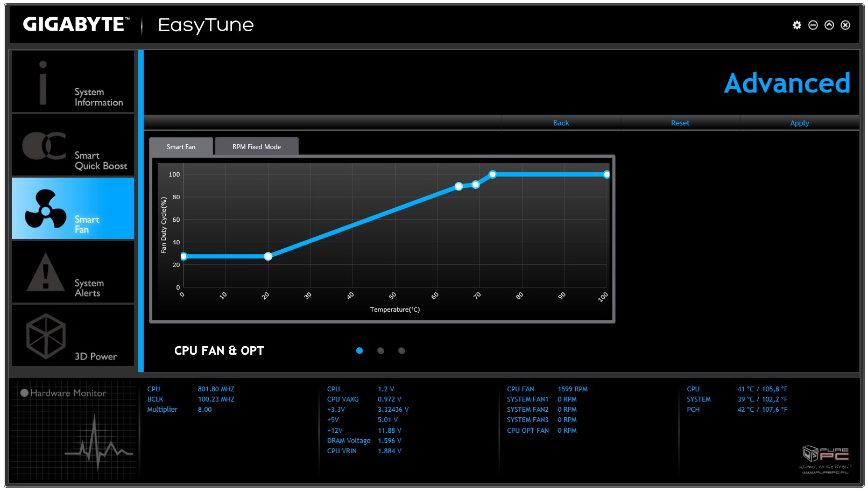This screenshot has width=868, height=492.
Task: Click the SYSTEM FAN3 label
Action: click(x=527, y=419)
